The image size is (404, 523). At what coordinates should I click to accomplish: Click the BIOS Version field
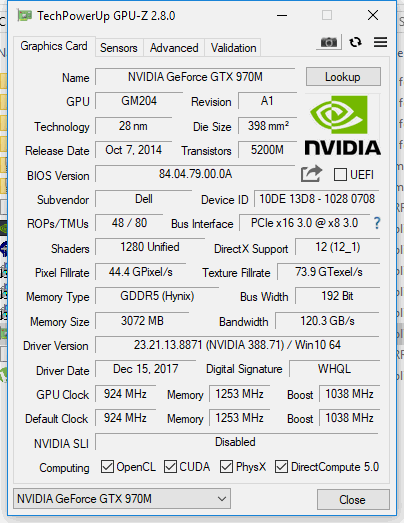tap(195, 174)
